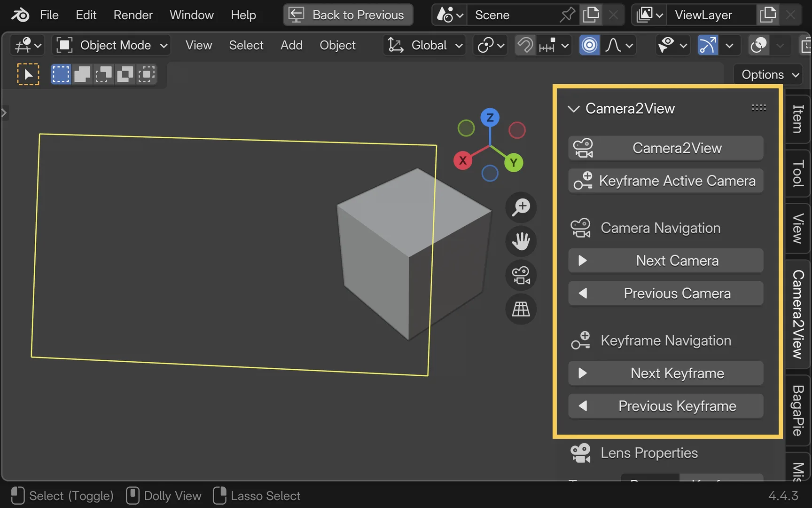Open the Help menu
Viewport: 812px width, 508px height.
pos(243,15)
